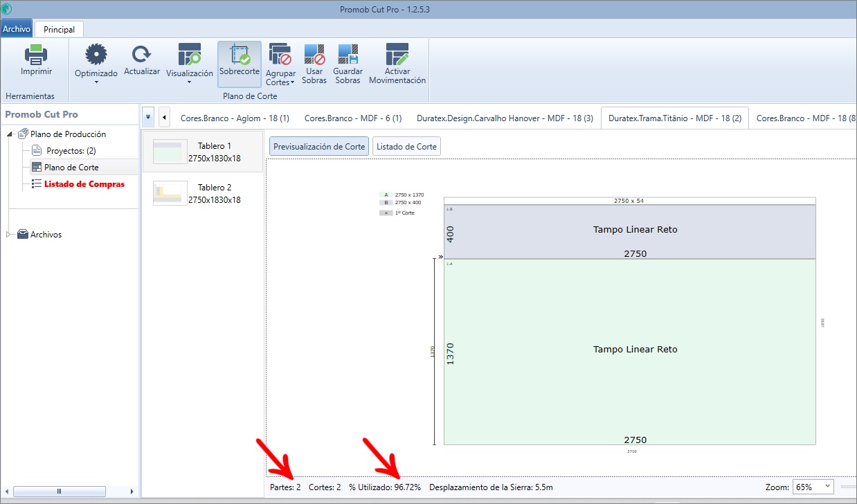Click scroll-left arrow of left panel
Image resolution: width=857 pixels, height=504 pixels.
(x=8, y=491)
